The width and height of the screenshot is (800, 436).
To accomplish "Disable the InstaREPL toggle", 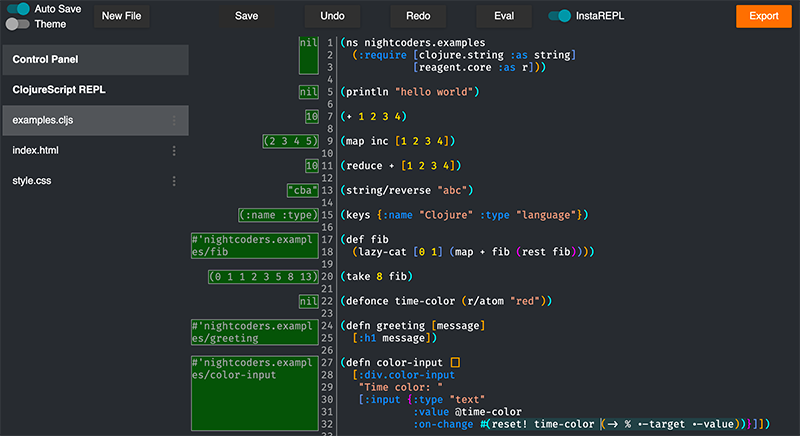I will (559, 16).
